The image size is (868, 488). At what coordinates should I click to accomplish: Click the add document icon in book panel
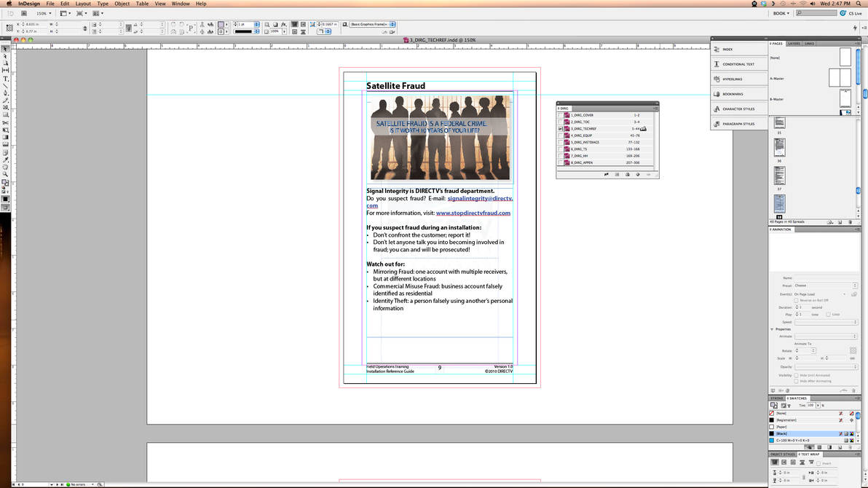[638, 175]
